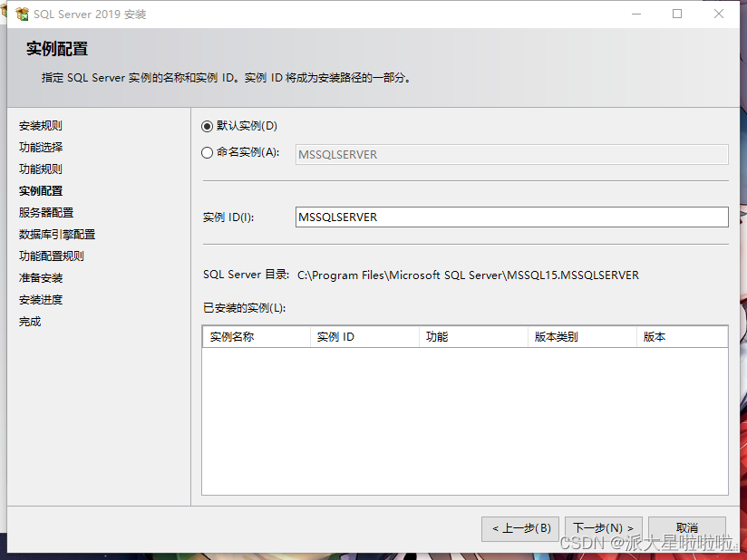Select 实例配置 step in sidebar
Image resolution: width=747 pixels, height=560 pixels.
[41, 191]
